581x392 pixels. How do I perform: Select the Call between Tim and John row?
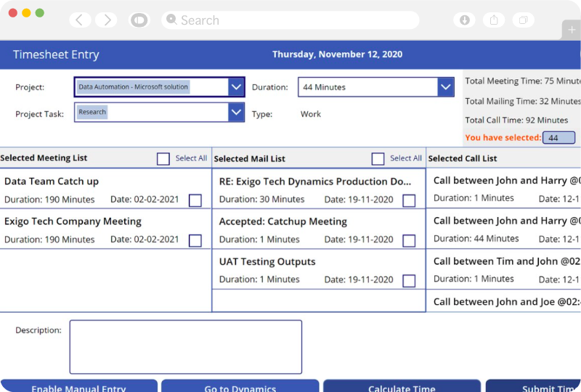click(x=503, y=269)
